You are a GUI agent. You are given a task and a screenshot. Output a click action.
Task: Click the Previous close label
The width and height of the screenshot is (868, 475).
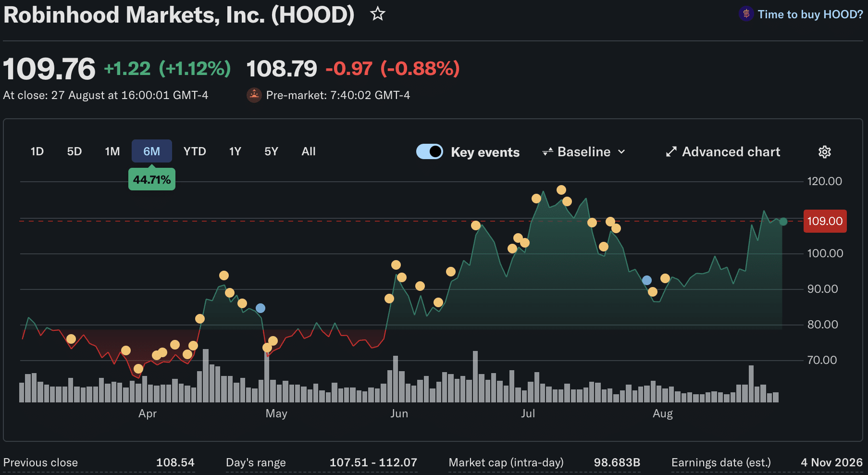(x=40, y=462)
